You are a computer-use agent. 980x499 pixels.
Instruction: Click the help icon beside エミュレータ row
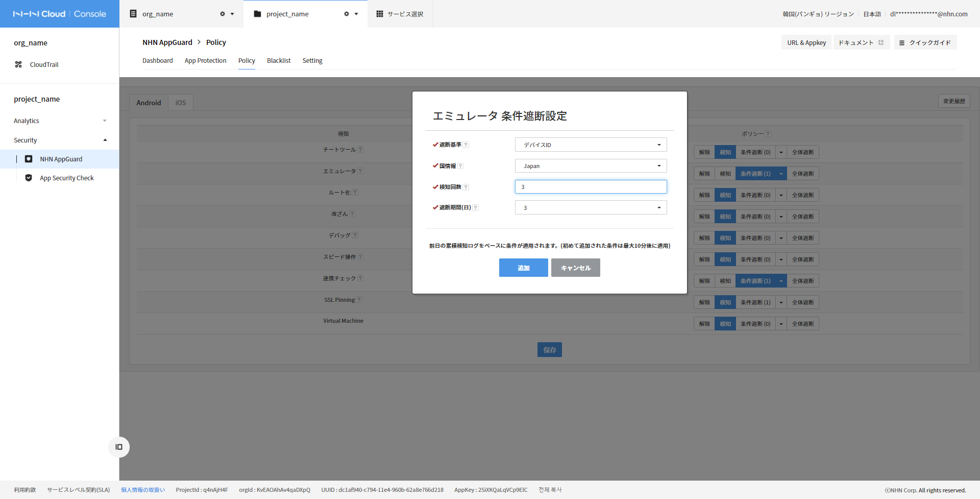click(360, 171)
